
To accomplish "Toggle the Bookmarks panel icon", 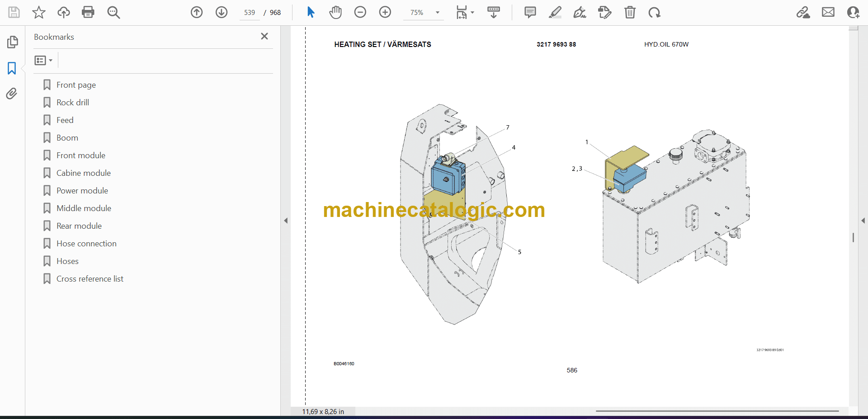I will click(x=12, y=68).
